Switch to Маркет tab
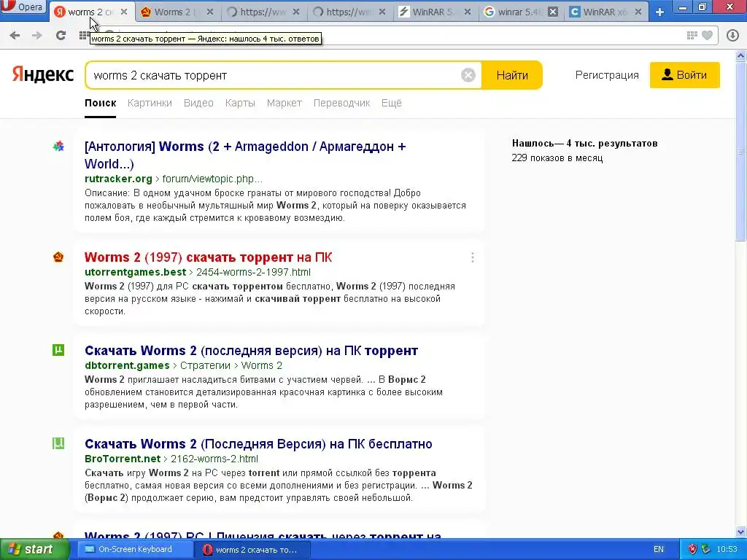Screen dimensions: 747x560 tap(284, 103)
